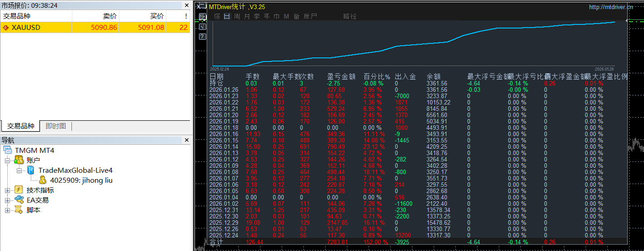644x251 pixels.
Task: Select the M tab in MTDriver
Action: (x=287, y=16)
